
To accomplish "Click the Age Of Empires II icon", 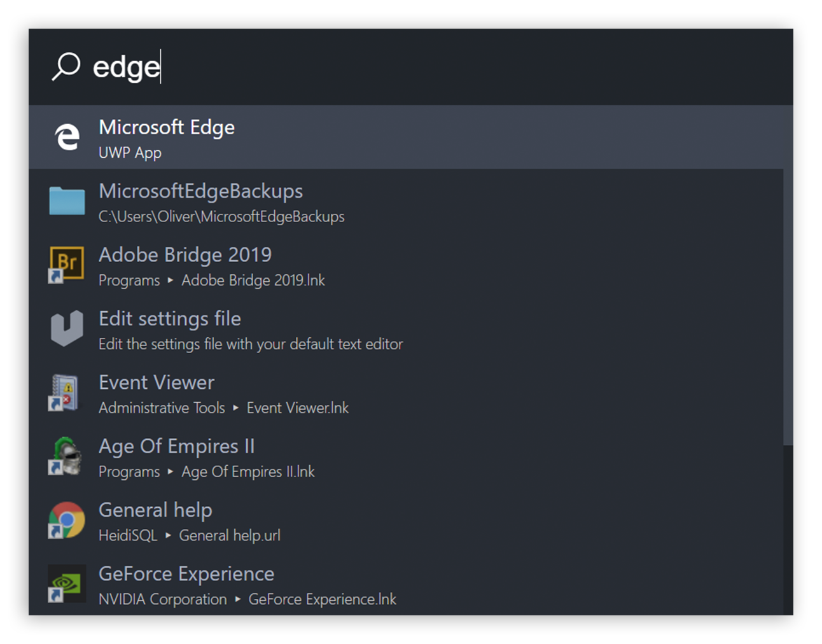I will 66,456.
